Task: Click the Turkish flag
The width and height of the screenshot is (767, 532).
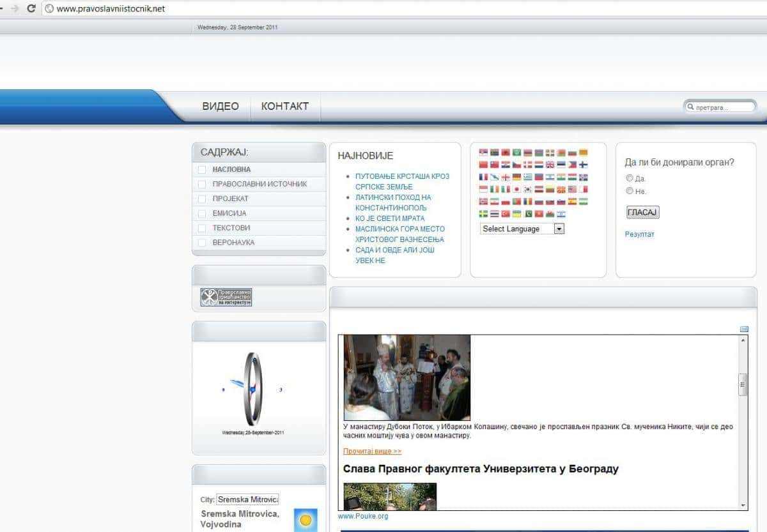Action: click(x=506, y=213)
